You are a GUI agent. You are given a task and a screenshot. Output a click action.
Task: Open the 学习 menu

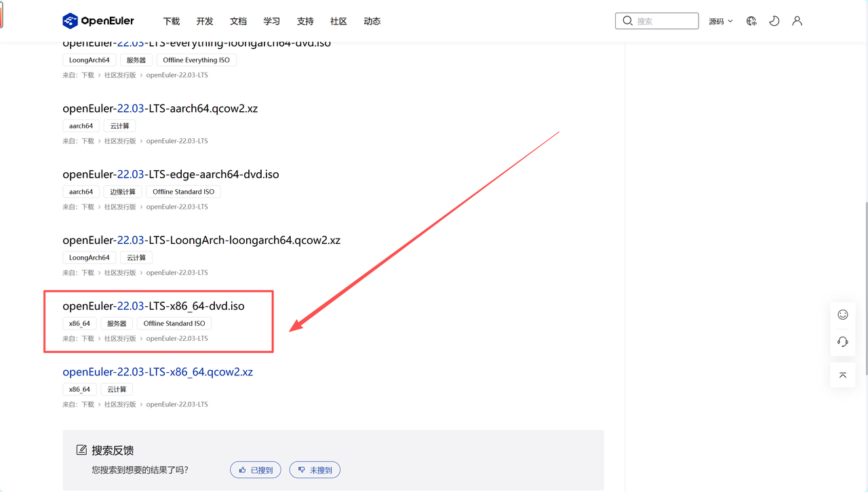pos(272,21)
